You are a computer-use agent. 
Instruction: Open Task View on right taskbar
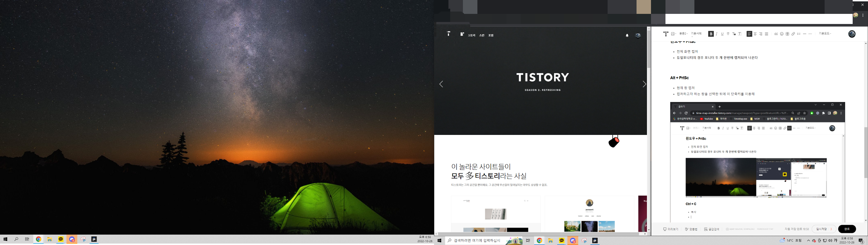[528, 241]
